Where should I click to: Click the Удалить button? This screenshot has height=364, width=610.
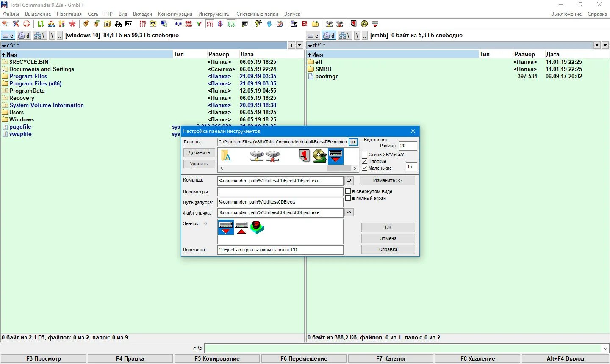200,164
